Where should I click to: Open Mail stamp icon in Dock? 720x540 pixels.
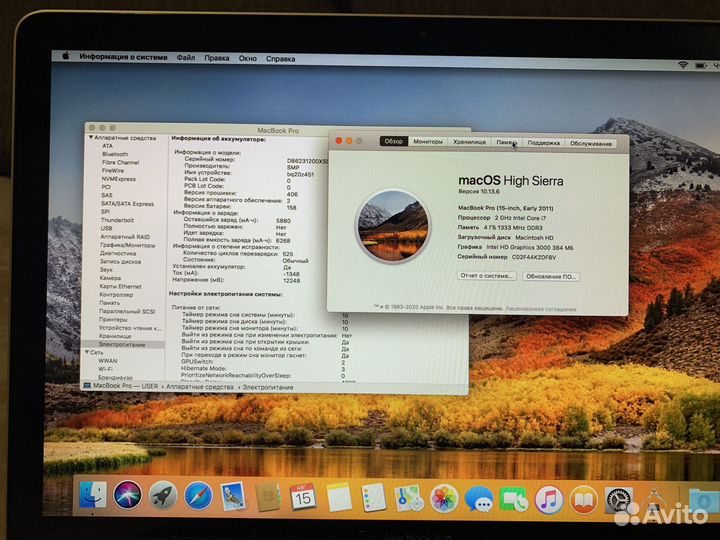click(x=233, y=496)
